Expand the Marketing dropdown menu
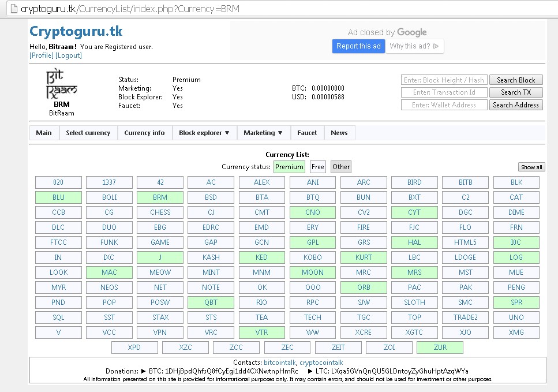The width and height of the screenshot is (558, 392). click(x=263, y=133)
